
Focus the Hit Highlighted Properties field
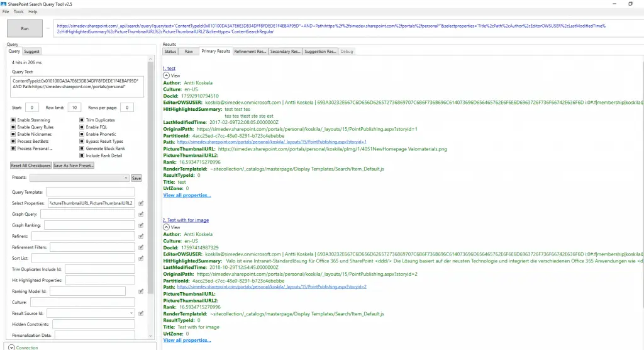[100, 280]
